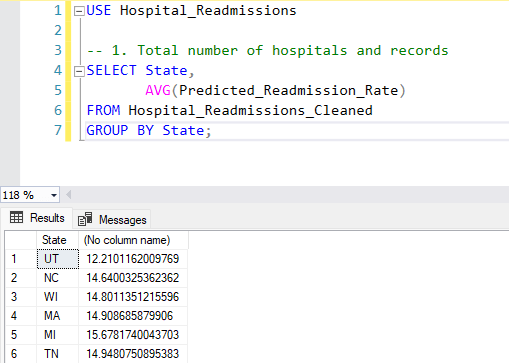
Task: Select row header 4 in results grid
Action: tap(21, 316)
